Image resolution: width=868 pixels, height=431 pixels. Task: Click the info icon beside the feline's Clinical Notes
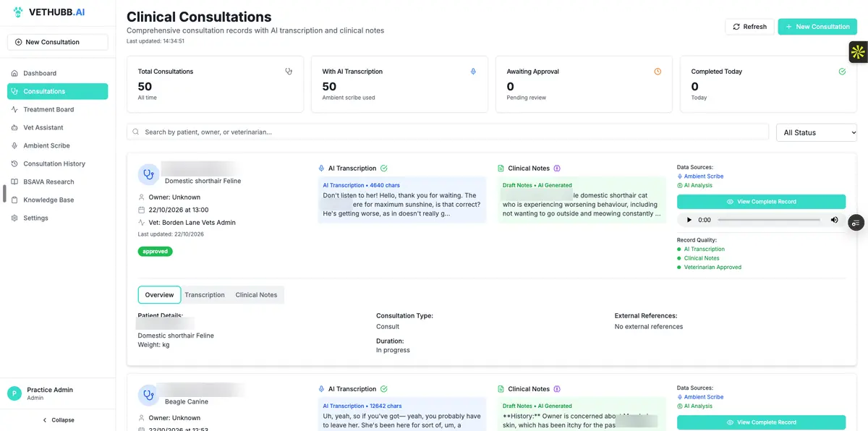pos(557,168)
